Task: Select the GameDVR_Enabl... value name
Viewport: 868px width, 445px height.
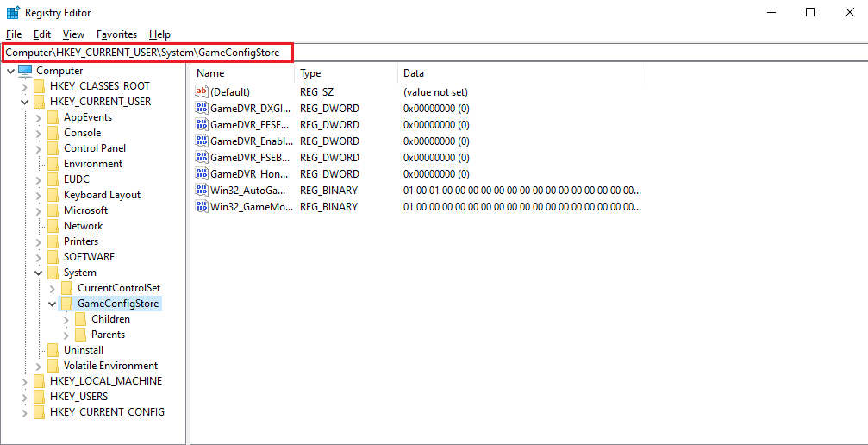Action: click(252, 141)
